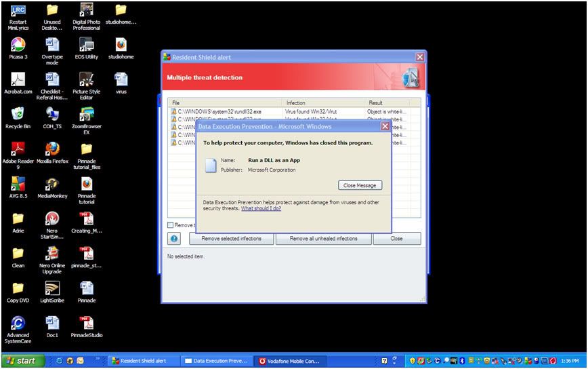Open studiohome Firefox document icon

click(x=121, y=49)
